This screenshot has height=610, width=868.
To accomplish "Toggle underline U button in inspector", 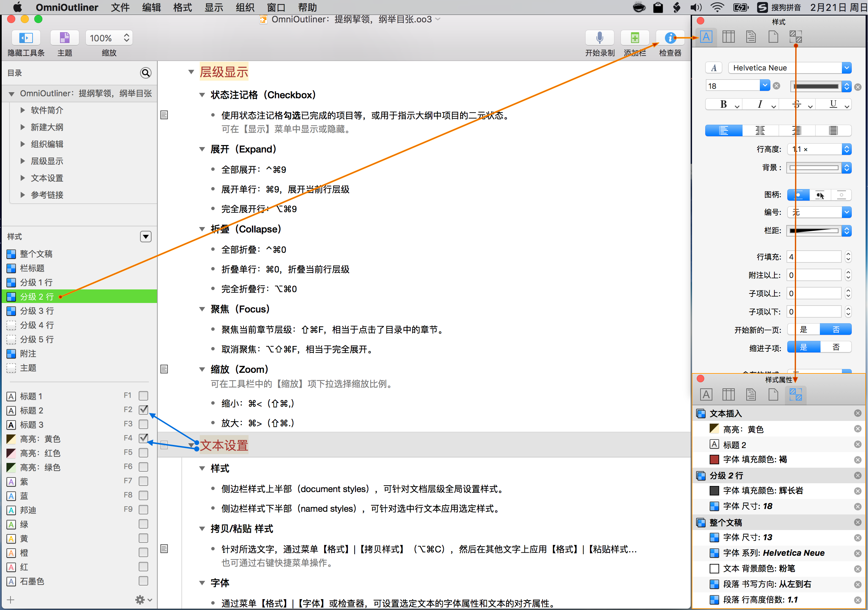I will [833, 104].
